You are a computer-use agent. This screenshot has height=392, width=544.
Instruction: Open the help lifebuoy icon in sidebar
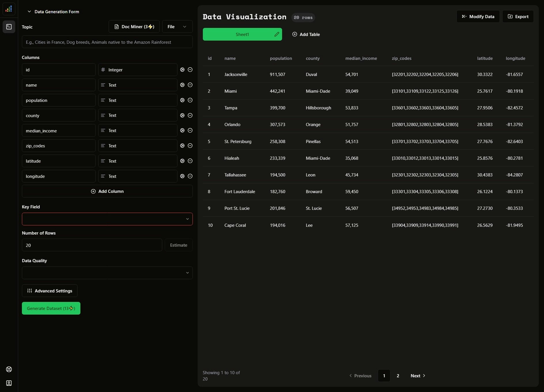pyautogui.click(x=9, y=369)
